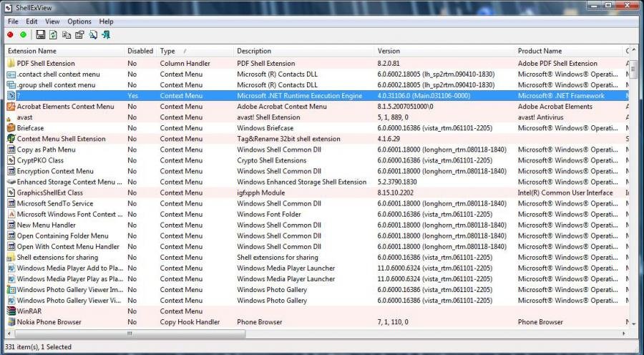Sort by the Type column header
Screen dimensions: 644x355
point(195,51)
